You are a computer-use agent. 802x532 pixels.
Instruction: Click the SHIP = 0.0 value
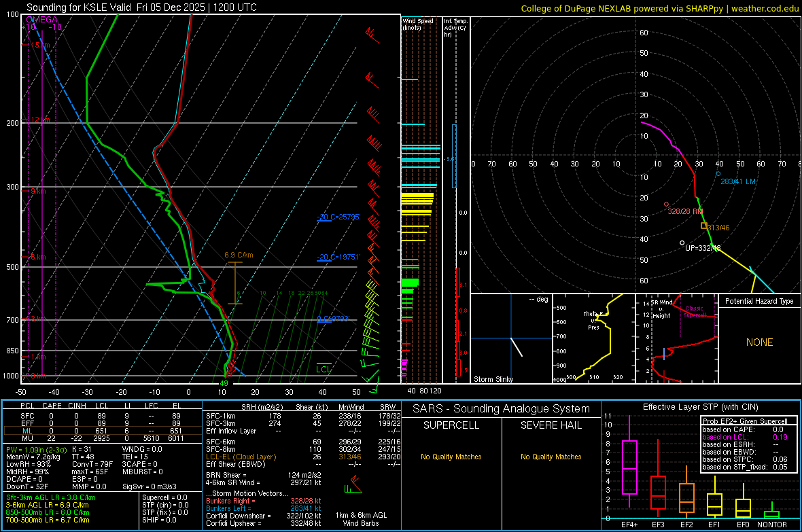pos(158,520)
